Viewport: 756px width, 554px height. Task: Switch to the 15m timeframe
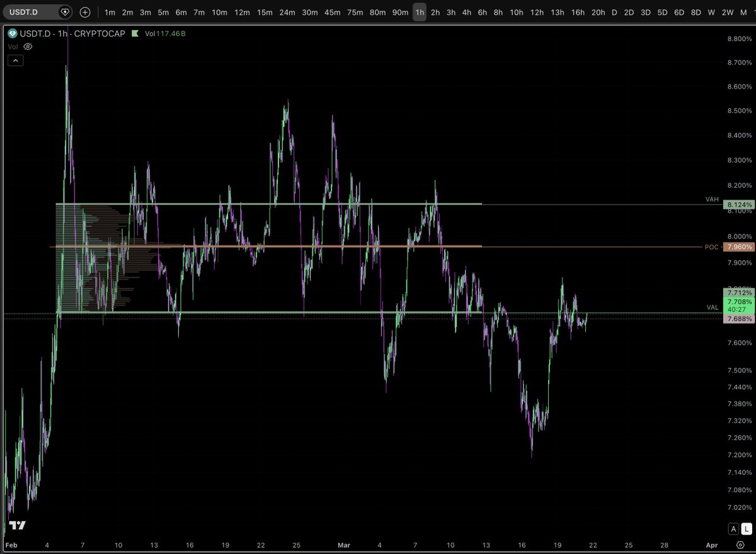pos(265,13)
